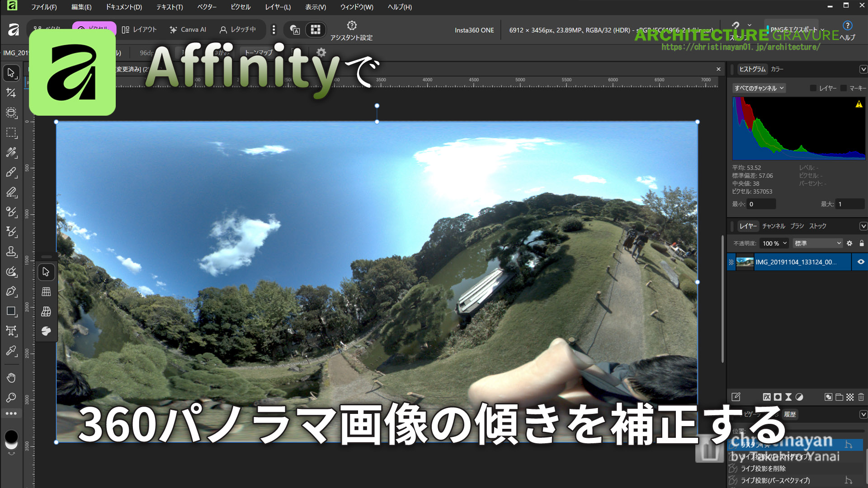The height and width of the screenshot is (488, 868).
Task: Hide the IMG_20191104 layer with eye icon
Action: coord(861,262)
